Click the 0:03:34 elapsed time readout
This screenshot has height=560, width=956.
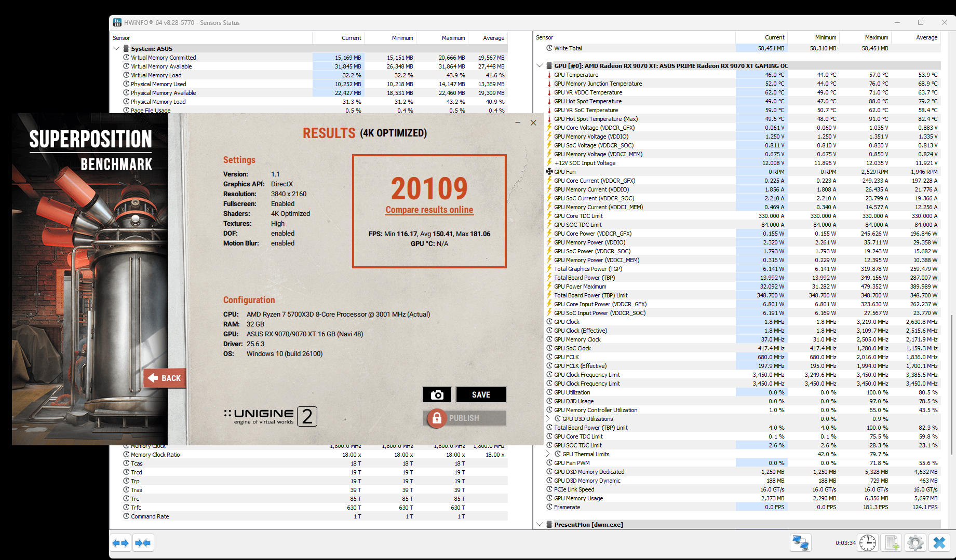tap(845, 543)
